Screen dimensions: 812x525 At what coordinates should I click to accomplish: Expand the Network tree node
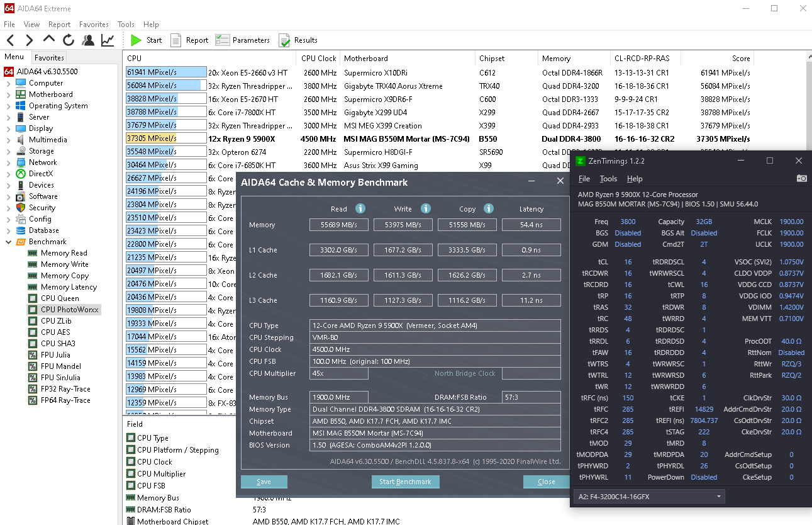click(x=9, y=162)
